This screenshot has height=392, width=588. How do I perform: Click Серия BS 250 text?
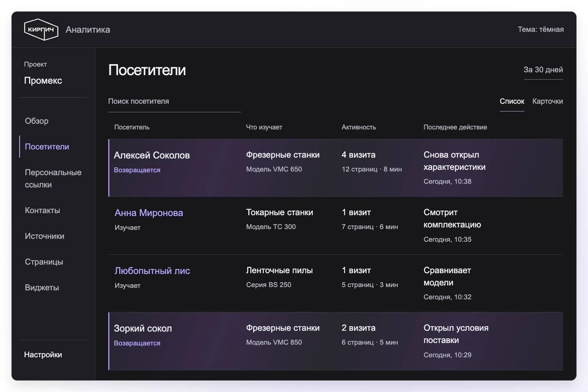269,285
